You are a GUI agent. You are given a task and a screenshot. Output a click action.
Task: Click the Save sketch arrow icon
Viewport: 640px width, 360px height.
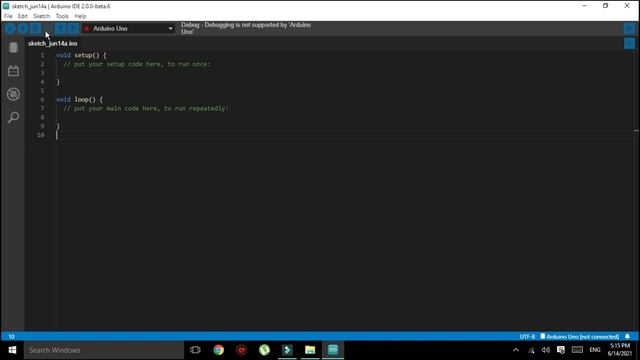pyautogui.click(x=73, y=28)
